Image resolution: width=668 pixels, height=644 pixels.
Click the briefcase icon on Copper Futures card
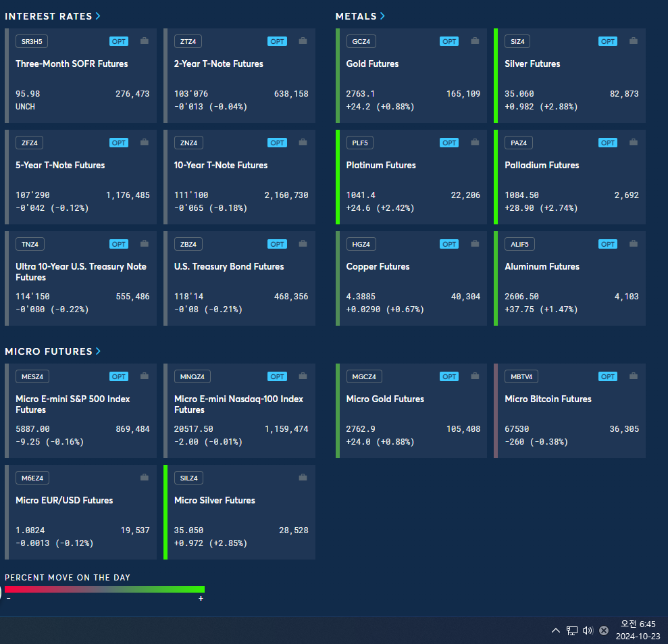point(475,244)
